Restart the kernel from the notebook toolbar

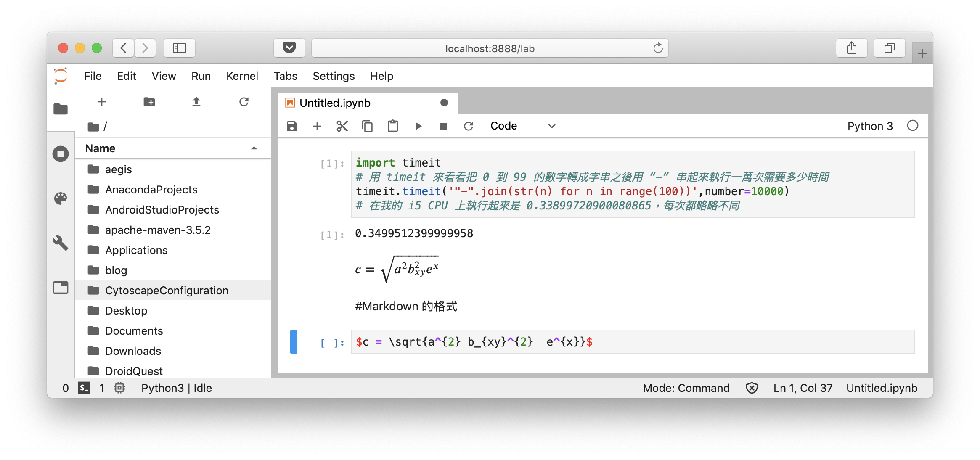tap(469, 126)
